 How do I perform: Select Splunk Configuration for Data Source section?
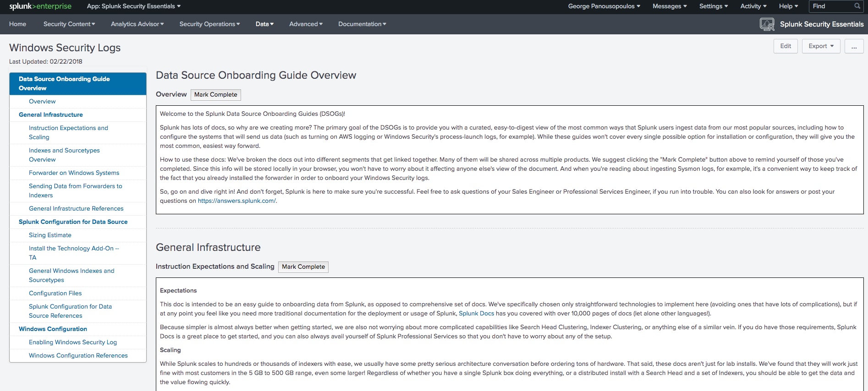[73, 222]
